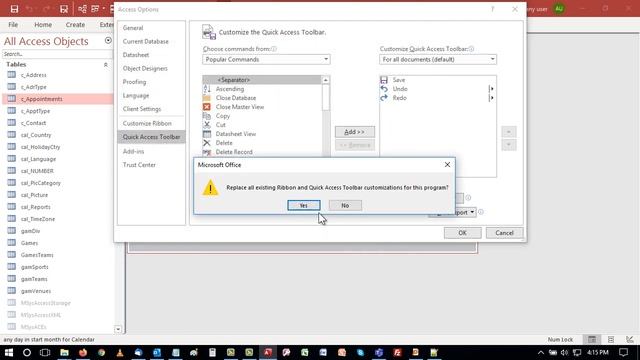Select <Separator> in the commands list
Screen dimensions: 640x360
[262, 80]
